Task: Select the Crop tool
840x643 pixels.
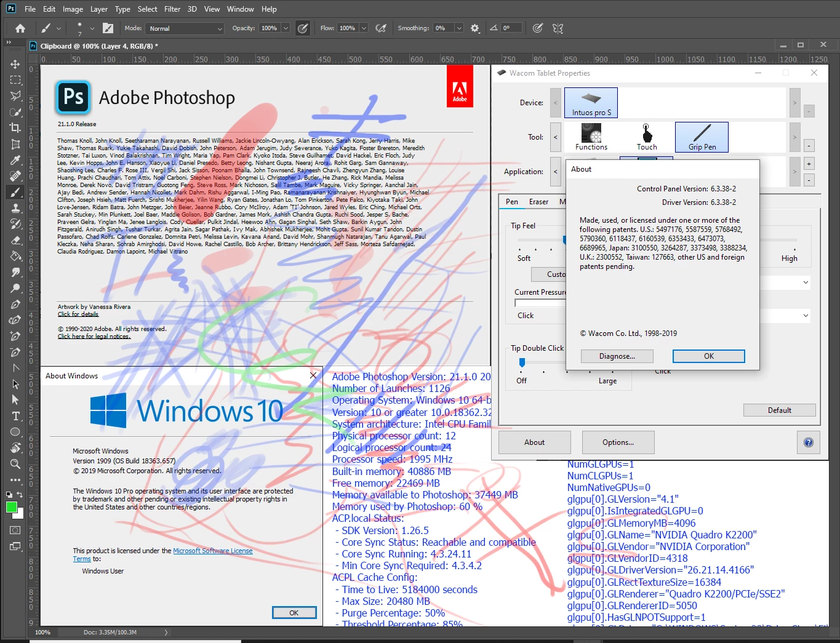Action: click(x=15, y=128)
